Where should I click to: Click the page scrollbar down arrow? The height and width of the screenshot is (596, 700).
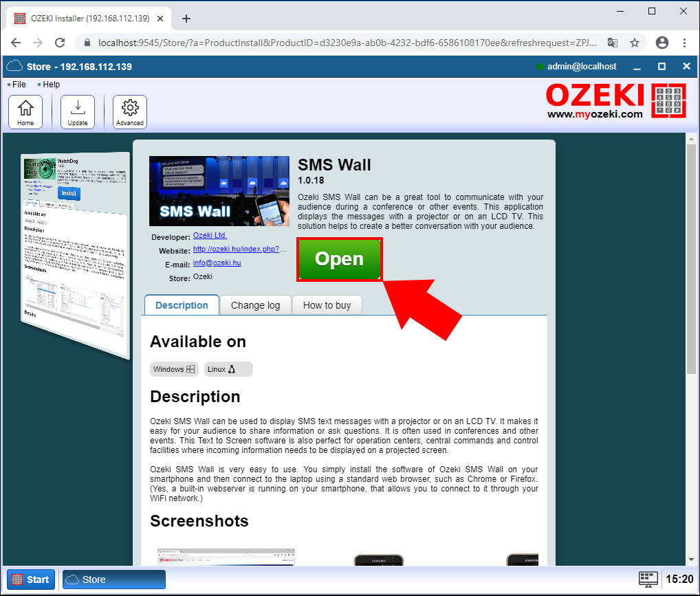[691, 560]
